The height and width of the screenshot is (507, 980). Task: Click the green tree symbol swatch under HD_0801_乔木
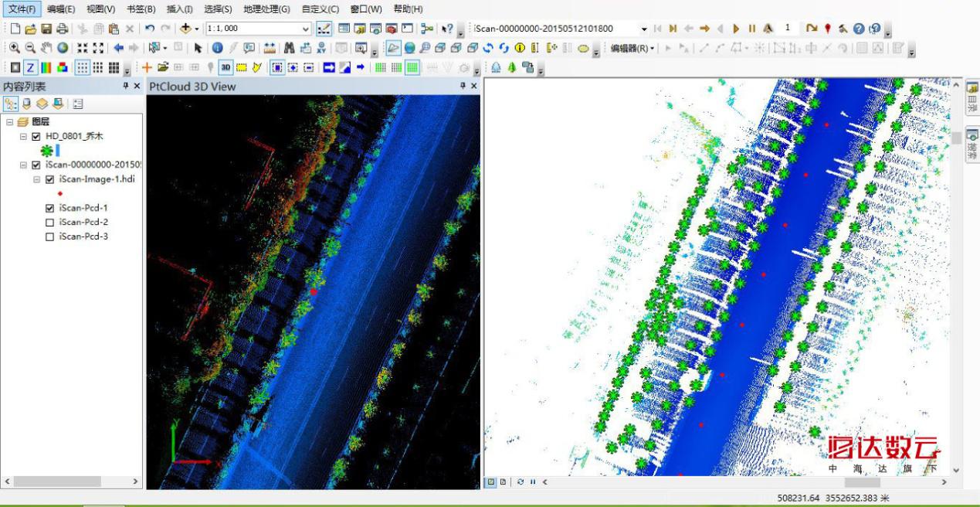coord(46,151)
